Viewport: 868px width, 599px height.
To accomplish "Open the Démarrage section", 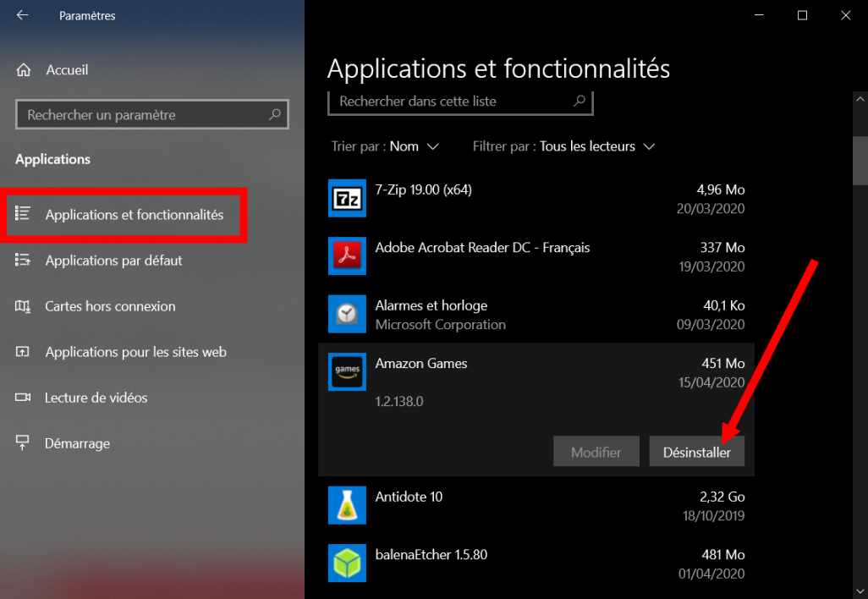I will pyautogui.click(x=78, y=443).
